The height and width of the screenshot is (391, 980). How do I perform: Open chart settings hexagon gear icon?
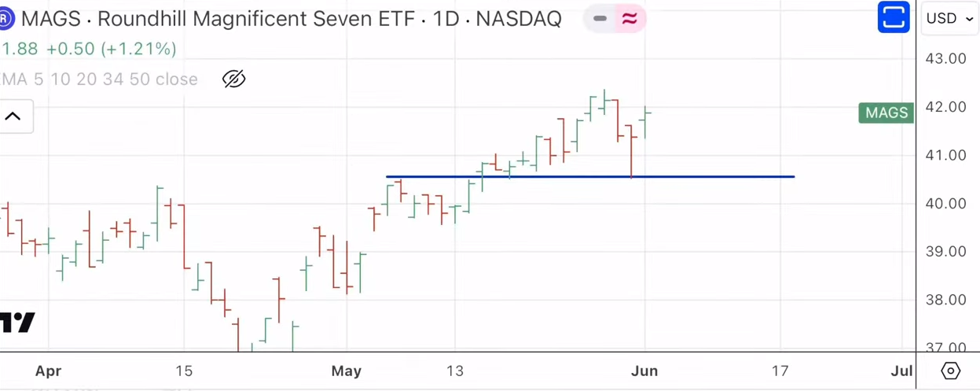click(x=949, y=371)
